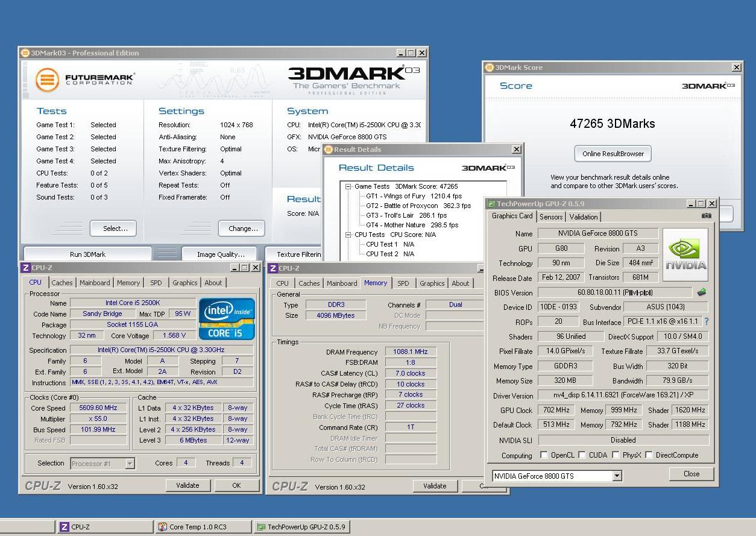Click the GPU name field in GPU-Z
756x536 pixels.
tap(597, 233)
